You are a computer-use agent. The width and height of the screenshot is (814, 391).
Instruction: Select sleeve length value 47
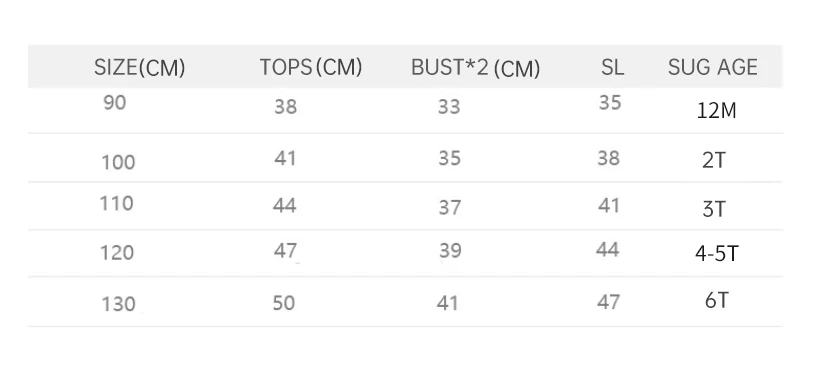click(608, 302)
